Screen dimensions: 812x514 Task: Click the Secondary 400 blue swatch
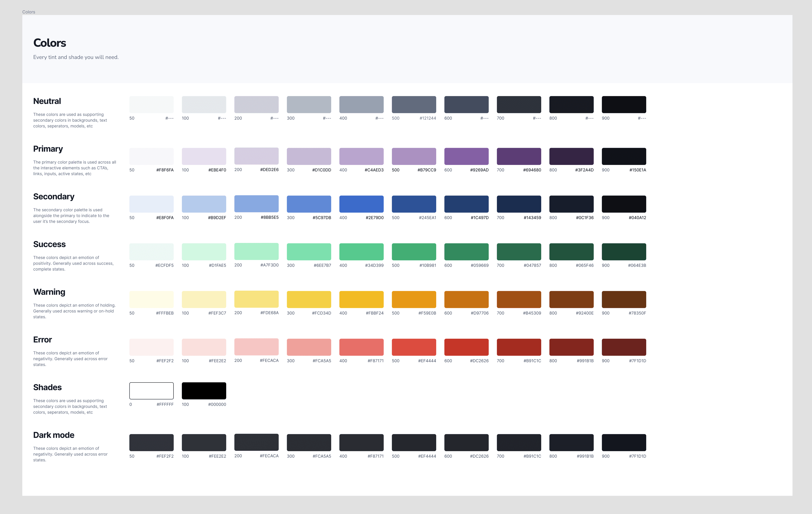coord(361,204)
